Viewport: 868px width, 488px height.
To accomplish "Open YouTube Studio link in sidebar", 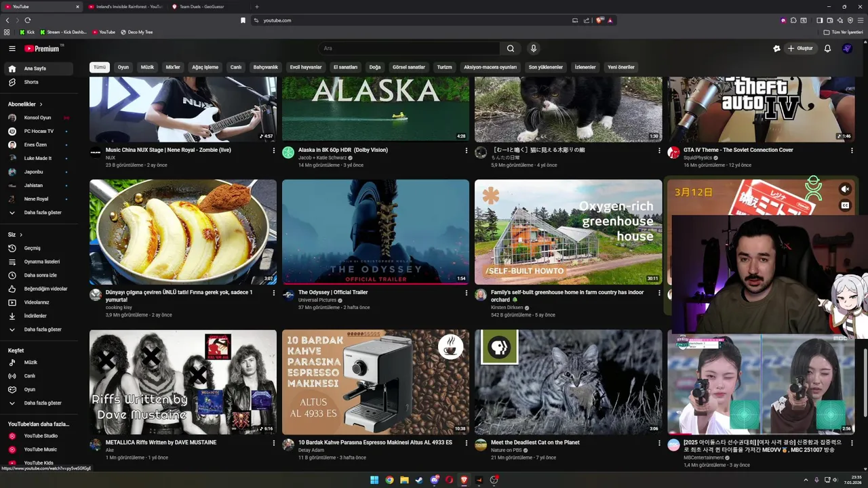I will [x=40, y=436].
